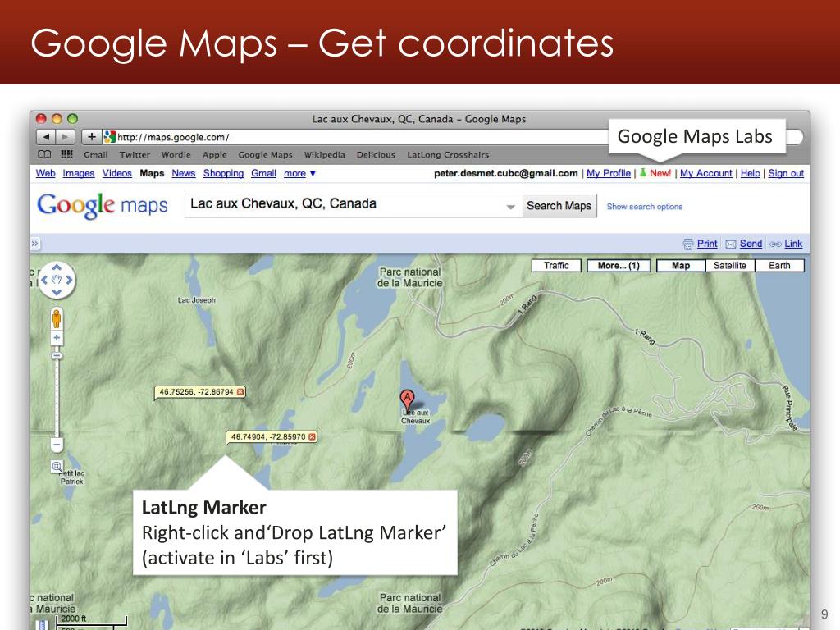Click the printer icon
The image size is (840, 630).
coord(688,244)
